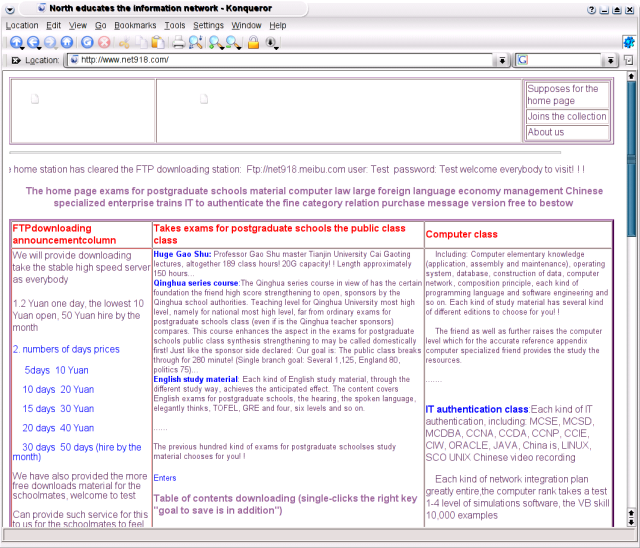Go back with the Back arrow
Viewport: 640px width, 548px height.
tap(33, 42)
